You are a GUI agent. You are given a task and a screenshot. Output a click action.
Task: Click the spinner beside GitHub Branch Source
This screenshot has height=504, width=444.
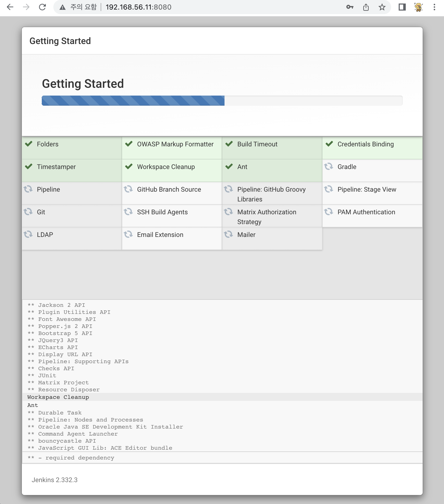128,189
